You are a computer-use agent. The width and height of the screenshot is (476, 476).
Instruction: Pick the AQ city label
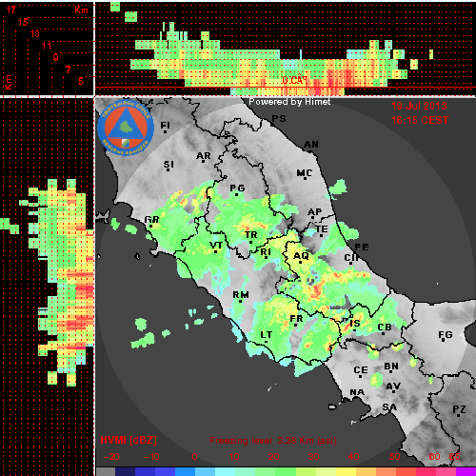(301, 256)
